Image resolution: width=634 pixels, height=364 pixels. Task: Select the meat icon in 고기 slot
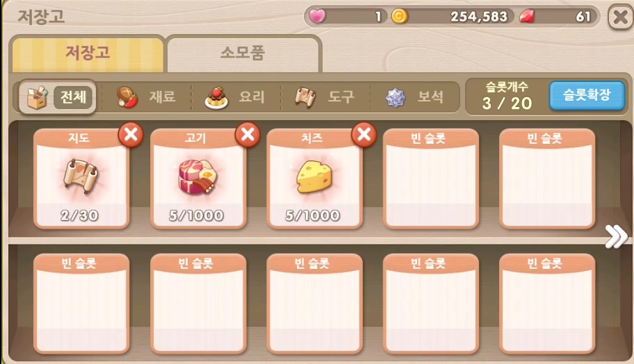point(197,177)
